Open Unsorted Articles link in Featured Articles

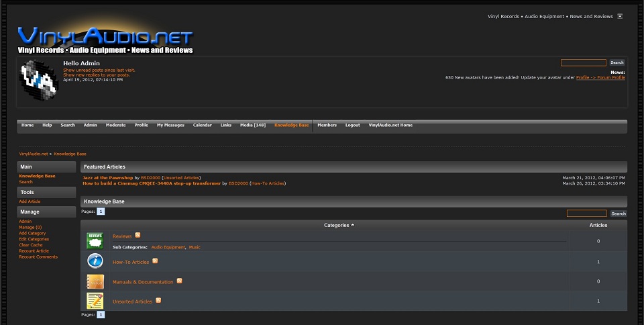pyautogui.click(x=182, y=178)
